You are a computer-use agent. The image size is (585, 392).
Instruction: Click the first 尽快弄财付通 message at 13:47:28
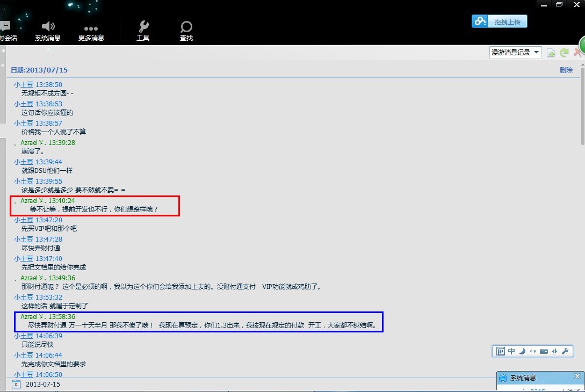40,248
